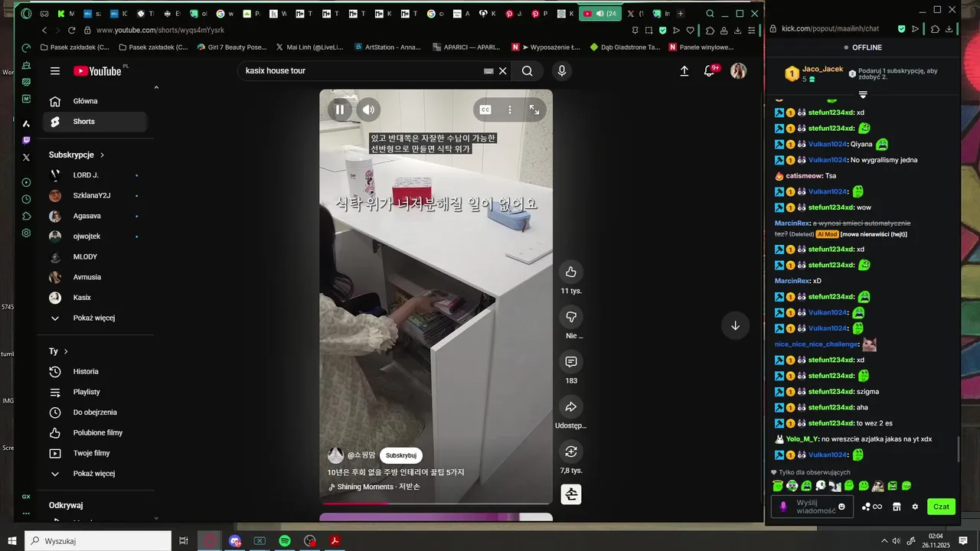Select Główna in YouTube sidebar
The image size is (980, 551).
click(x=95, y=101)
